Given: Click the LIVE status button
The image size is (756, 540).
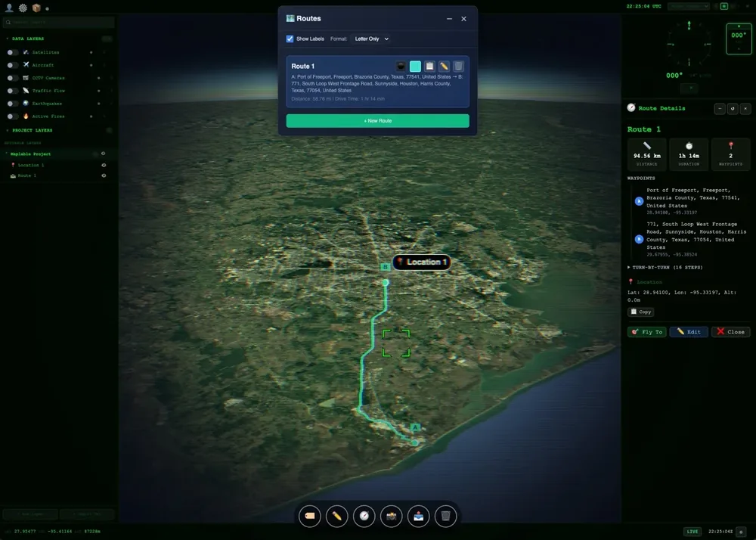Looking at the screenshot, I should click(692, 532).
